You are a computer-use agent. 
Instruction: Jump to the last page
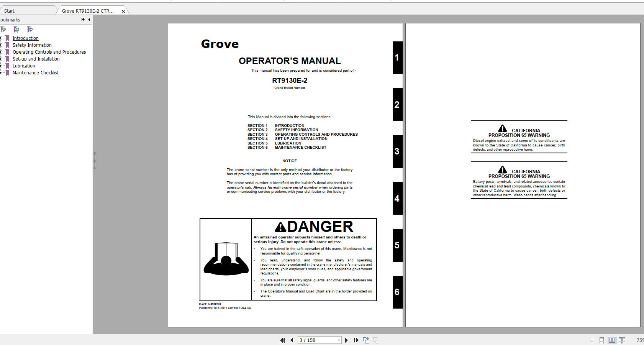tap(356, 340)
